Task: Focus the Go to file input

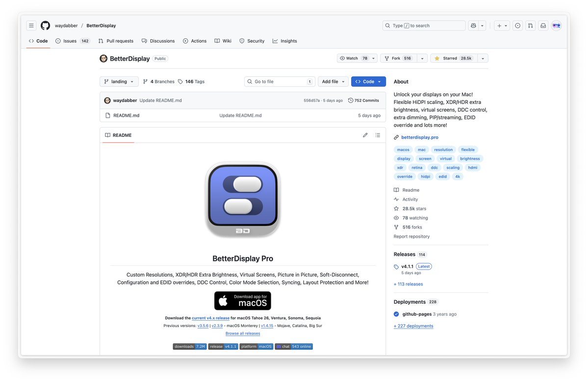Action: [280, 81]
